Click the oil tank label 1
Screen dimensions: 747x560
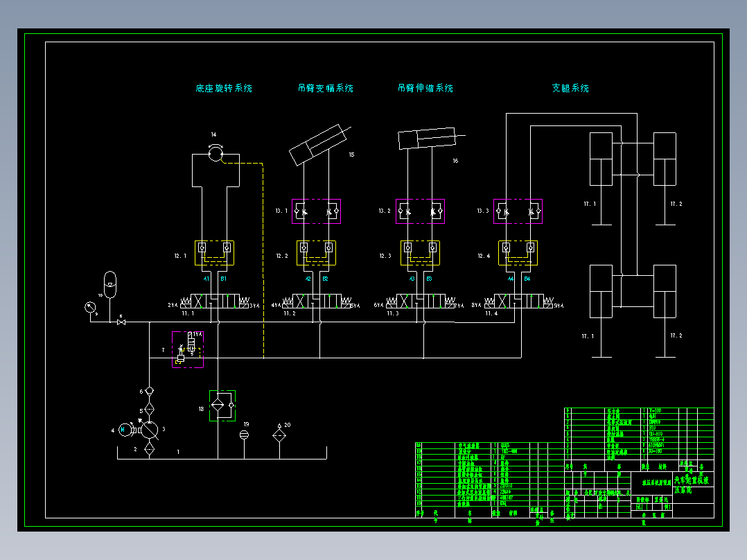(x=178, y=452)
